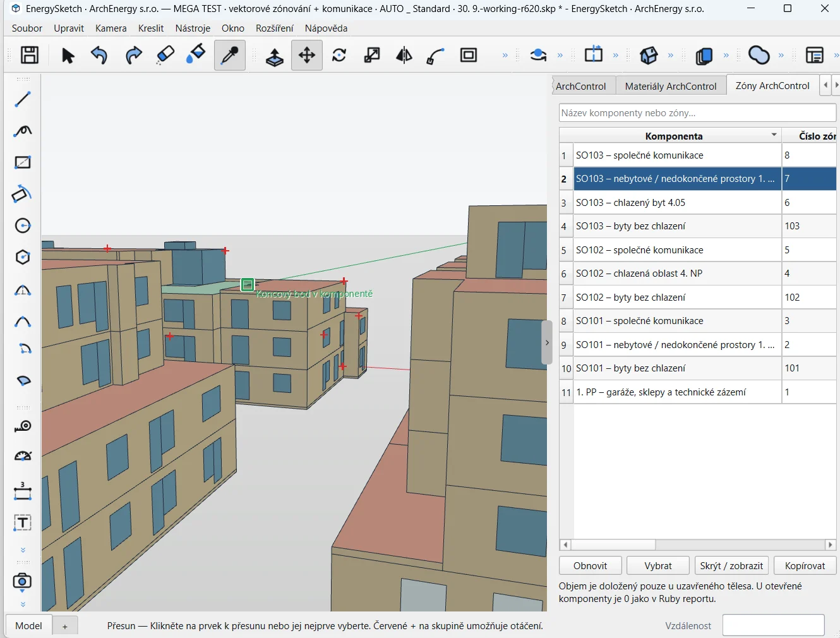
Task: Expand hidden tools after Offset icon
Action: 505,56
